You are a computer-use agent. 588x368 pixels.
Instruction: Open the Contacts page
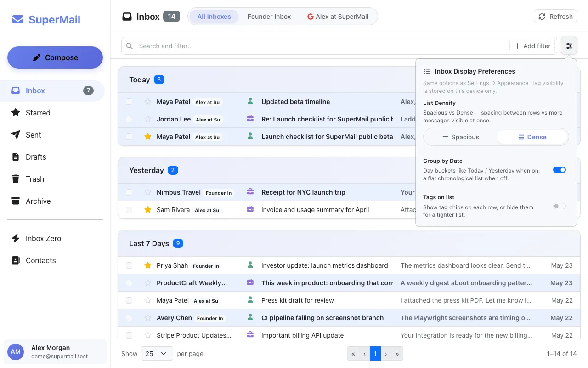tap(55, 260)
